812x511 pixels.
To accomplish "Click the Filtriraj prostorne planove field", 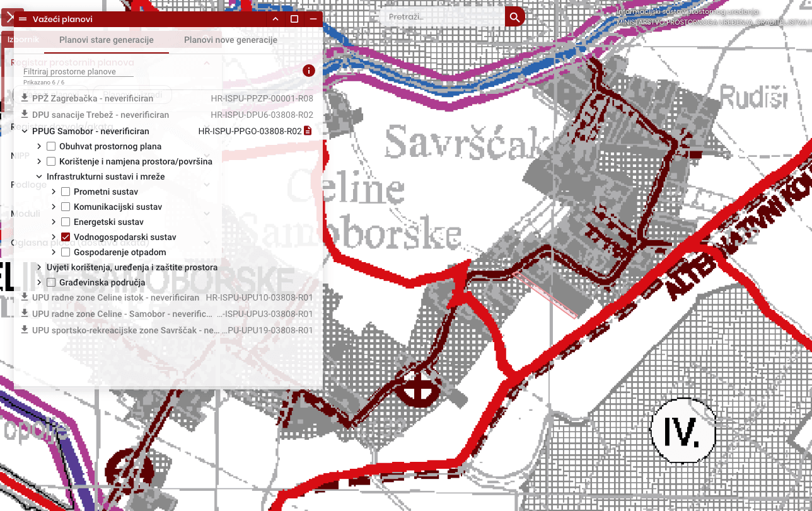I will (x=78, y=72).
